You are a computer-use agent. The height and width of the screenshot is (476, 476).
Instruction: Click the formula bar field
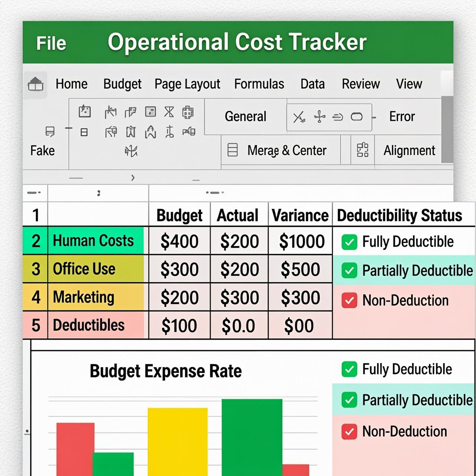point(300,193)
